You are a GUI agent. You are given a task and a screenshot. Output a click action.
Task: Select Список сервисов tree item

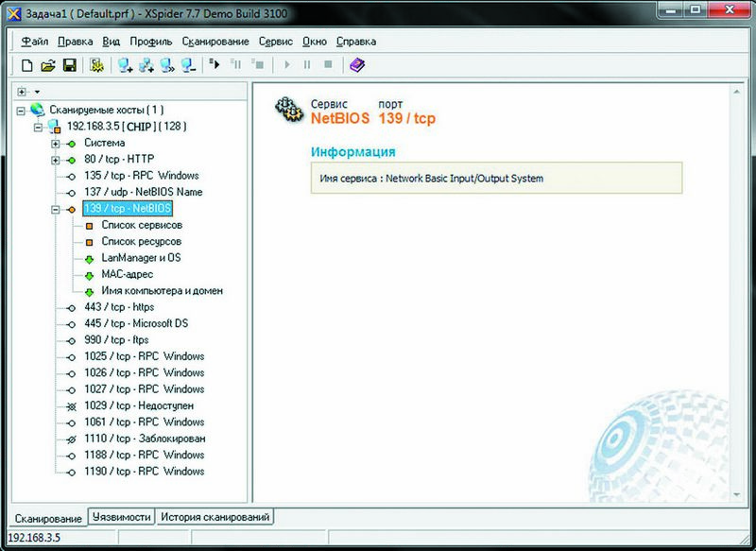(x=142, y=225)
